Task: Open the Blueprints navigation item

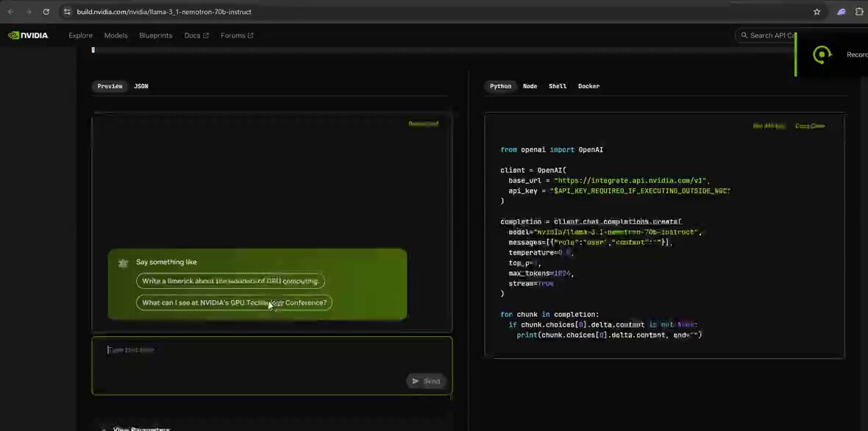Action: pyautogui.click(x=155, y=35)
